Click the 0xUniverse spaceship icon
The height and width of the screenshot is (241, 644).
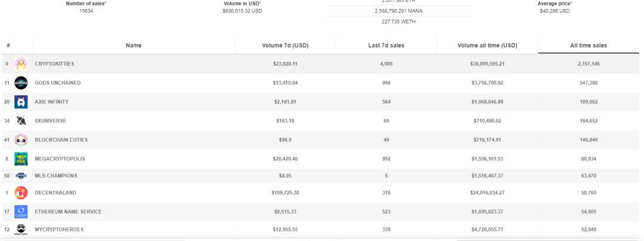(21, 121)
